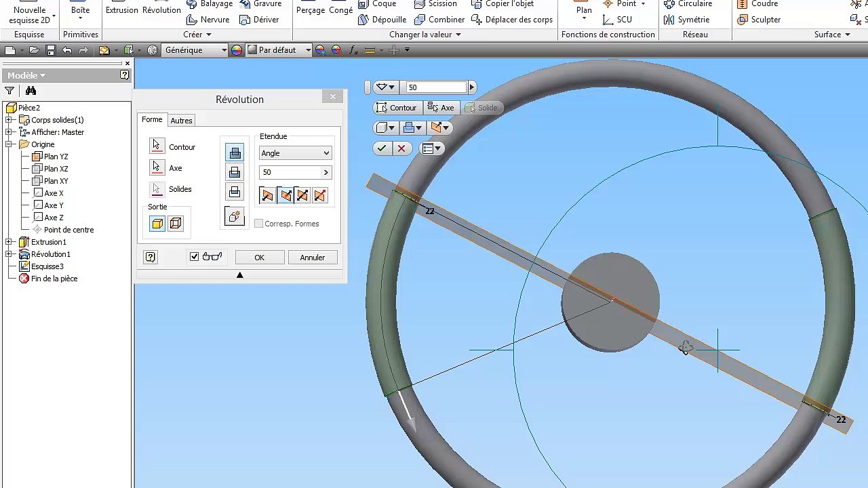Undo the last action in the toolbar

[66, 50]
